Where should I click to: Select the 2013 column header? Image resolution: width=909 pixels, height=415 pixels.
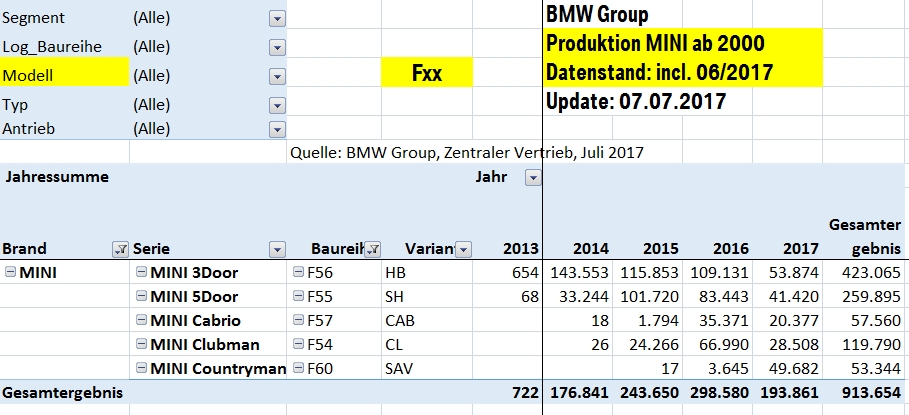(x=522, y=249)
